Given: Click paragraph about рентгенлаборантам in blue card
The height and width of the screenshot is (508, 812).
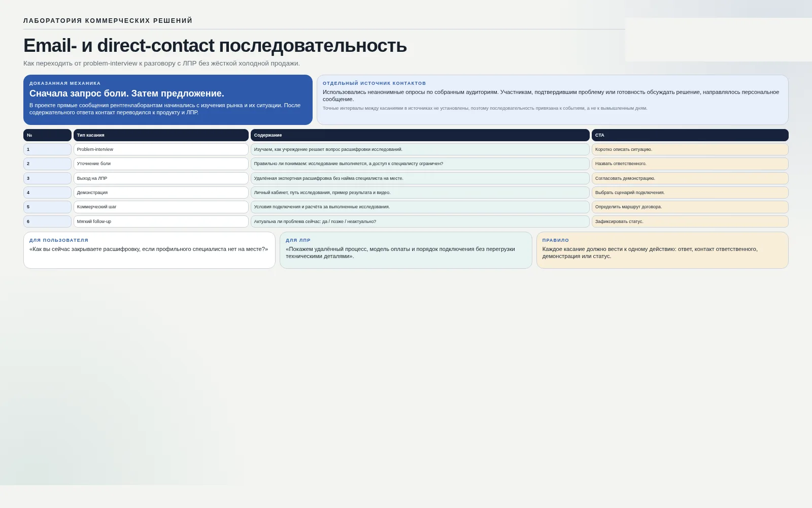Looking at the screenshot, I should (x=165, y=109).
